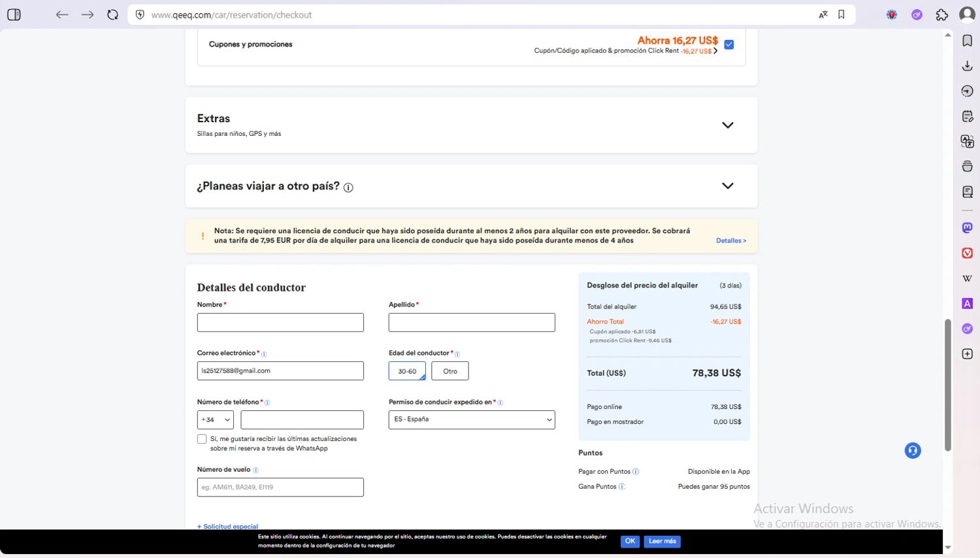Go back to the previous page
This screenshot has height=558, width=980.
click(x=62, y=14)
